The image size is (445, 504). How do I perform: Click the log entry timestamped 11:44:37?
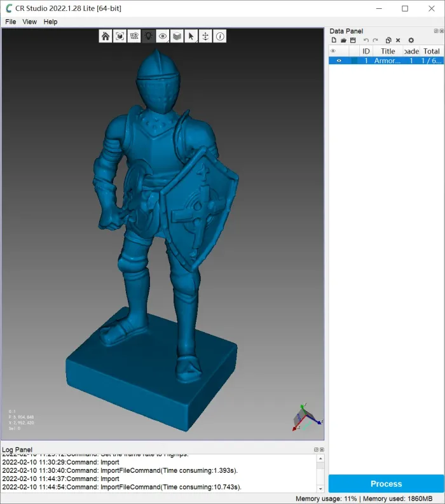click(x=60, y=479)
